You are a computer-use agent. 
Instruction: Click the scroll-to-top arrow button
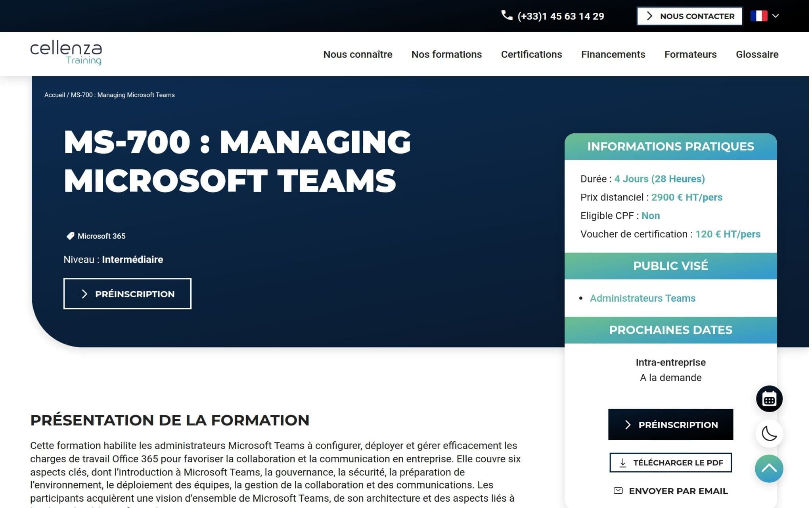click(x=769, y=468)
